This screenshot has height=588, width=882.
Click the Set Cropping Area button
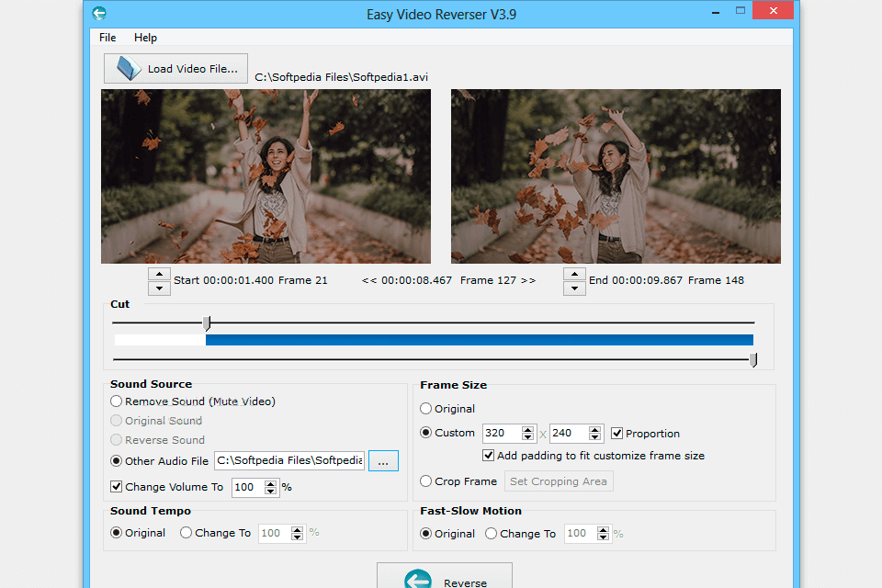(559, 481)
